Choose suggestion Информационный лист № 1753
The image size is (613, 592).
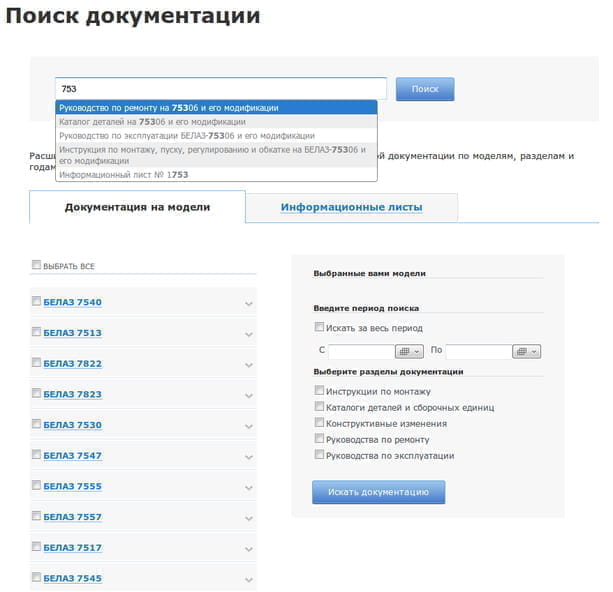216,174
